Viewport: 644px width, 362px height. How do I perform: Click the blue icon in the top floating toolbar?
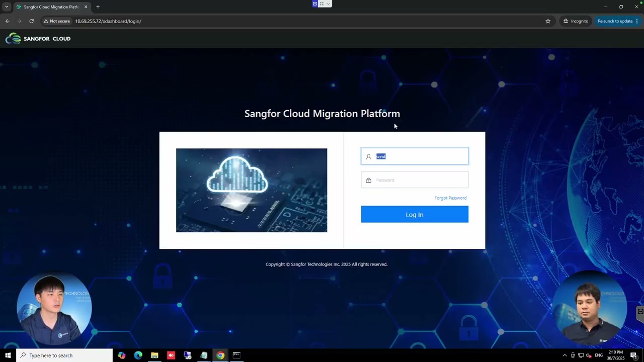click(x=315, y=4)
